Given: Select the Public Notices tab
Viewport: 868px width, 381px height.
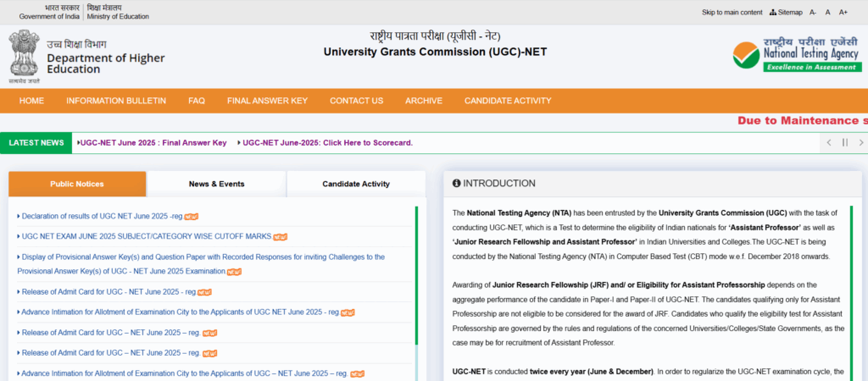Looking at the screenshot, I should click(77, 184).
